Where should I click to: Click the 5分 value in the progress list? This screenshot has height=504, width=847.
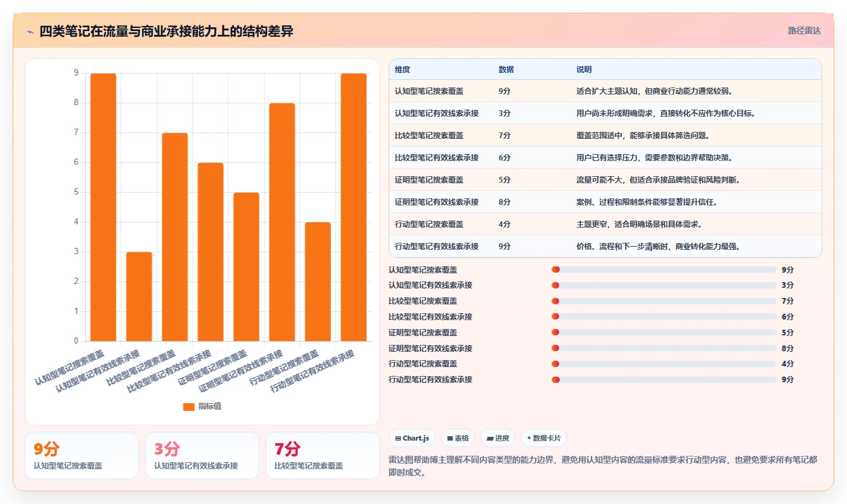[787, 332]
